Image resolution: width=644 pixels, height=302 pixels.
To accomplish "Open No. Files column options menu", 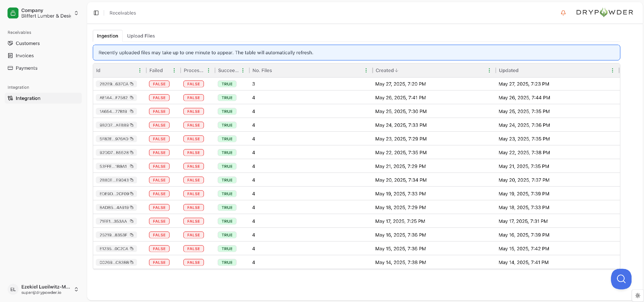I will point(366,70).
